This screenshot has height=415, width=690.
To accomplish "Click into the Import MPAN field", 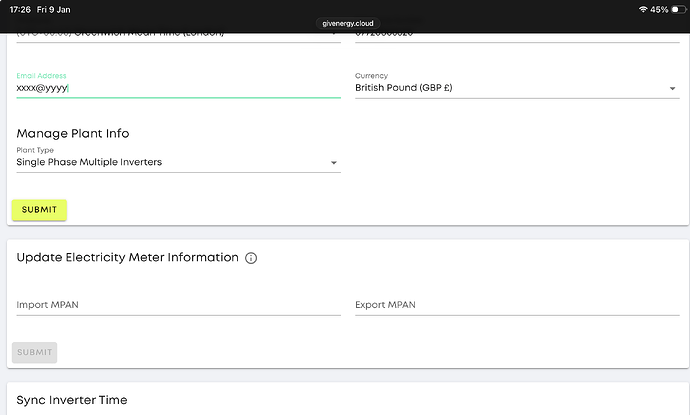I will coord(178,304).
